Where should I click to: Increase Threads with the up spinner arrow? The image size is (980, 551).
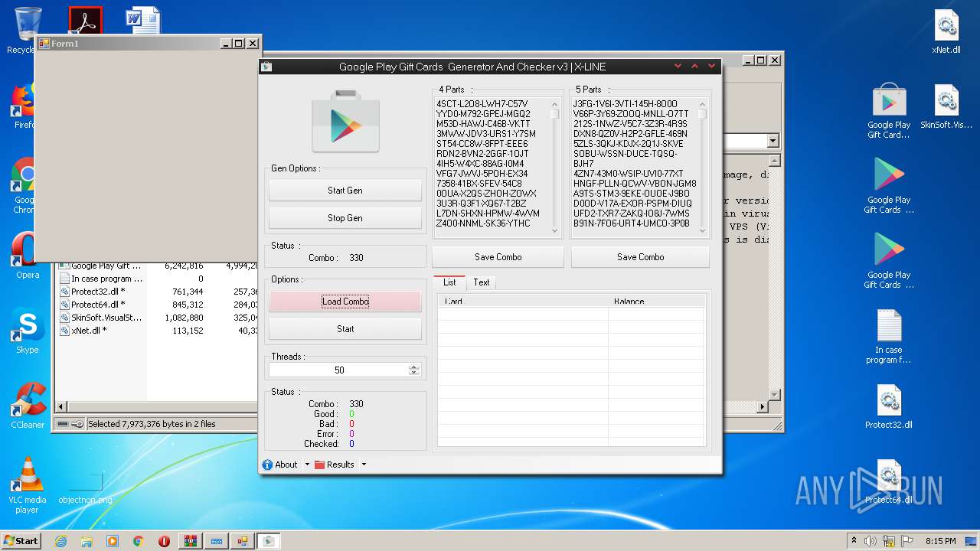[414, 367]
